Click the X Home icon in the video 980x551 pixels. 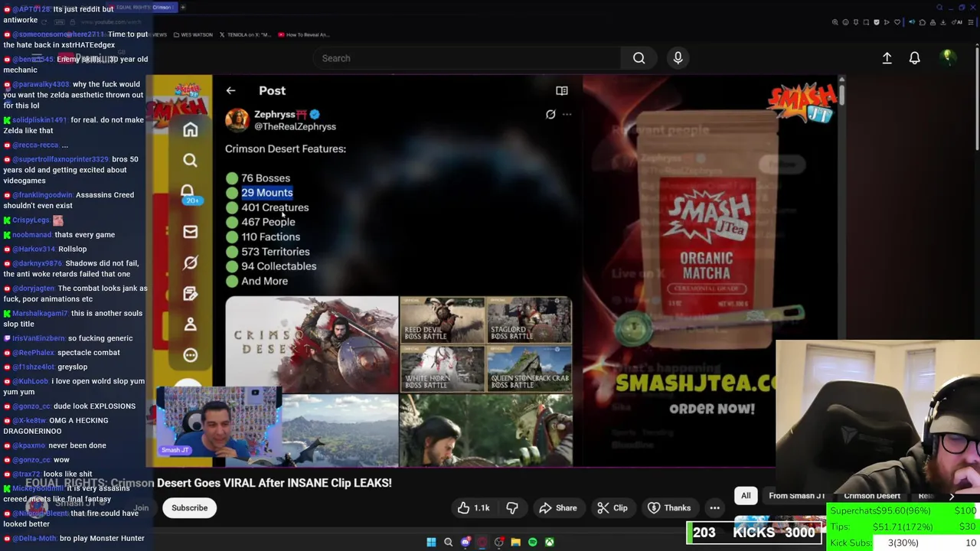click(x=190, y=130)
